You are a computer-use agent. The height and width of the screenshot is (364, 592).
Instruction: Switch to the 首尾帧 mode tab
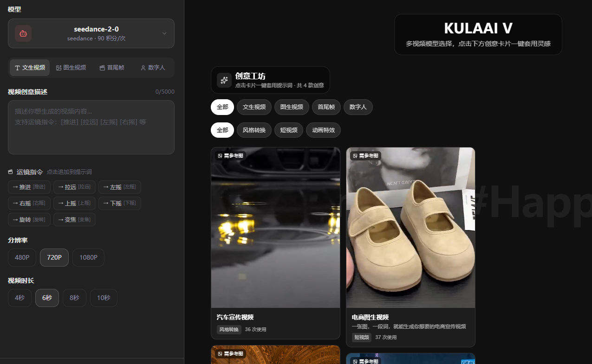click(112, 68)
